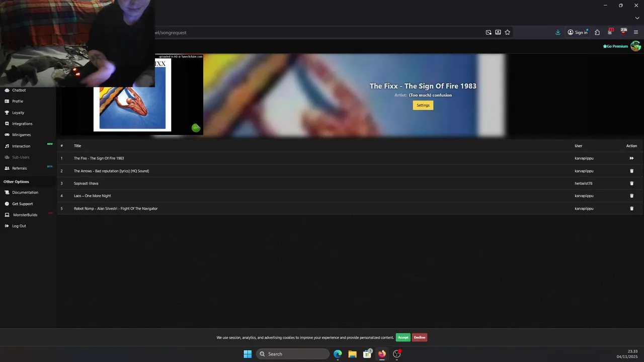Click extension icon with red 13 badge

coord(610,32)
